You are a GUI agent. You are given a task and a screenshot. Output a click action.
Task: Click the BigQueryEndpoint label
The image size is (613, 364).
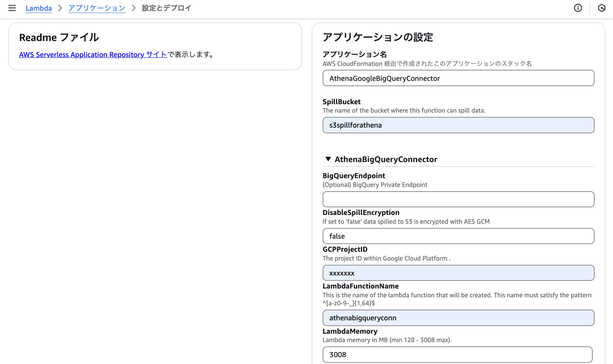pos(354,175)
